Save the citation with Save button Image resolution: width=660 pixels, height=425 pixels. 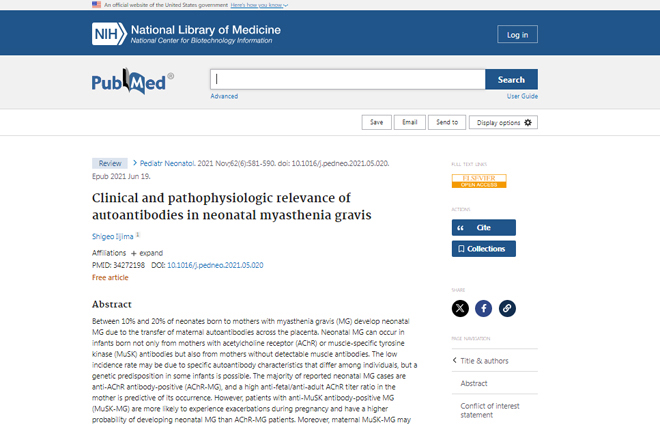(x=377, y=122)
